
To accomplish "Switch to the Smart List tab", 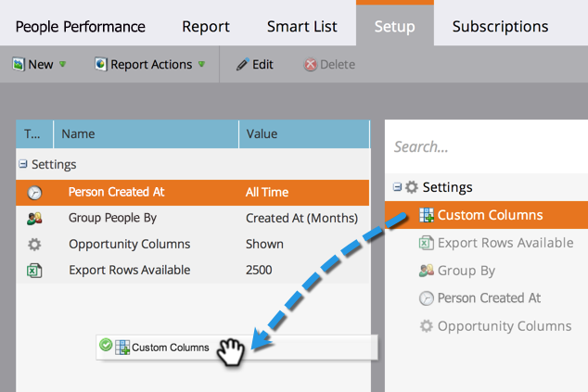I will tap(300, 26).
